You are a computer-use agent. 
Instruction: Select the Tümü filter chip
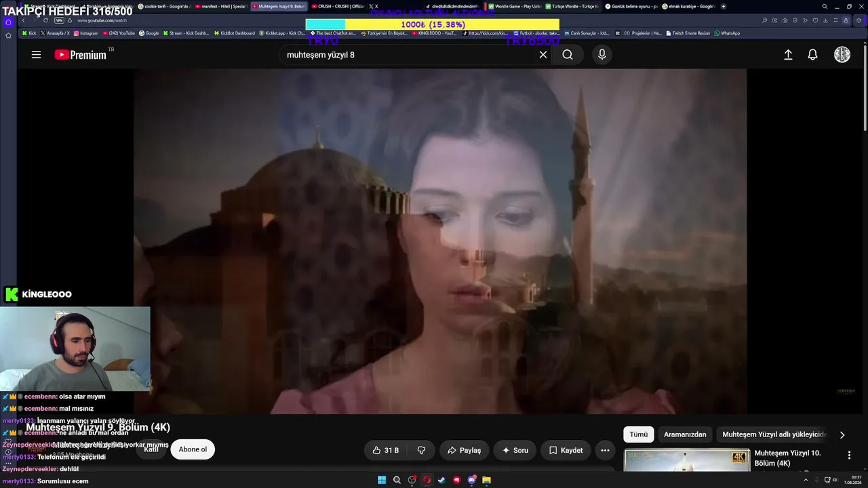click(639, 434)
